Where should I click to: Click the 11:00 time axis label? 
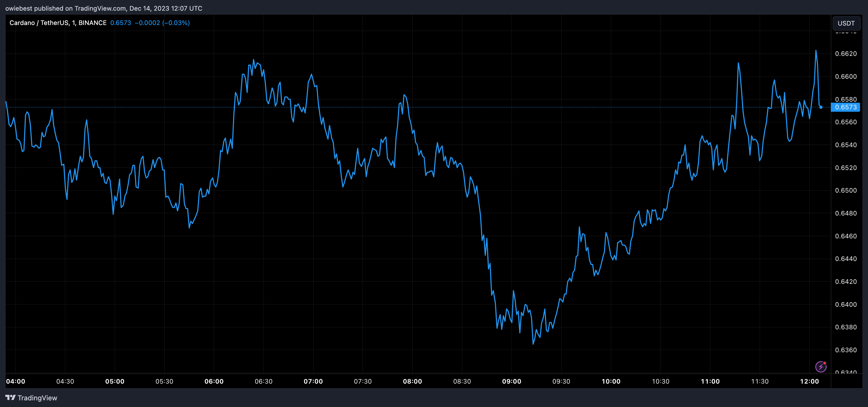point(710,381)
